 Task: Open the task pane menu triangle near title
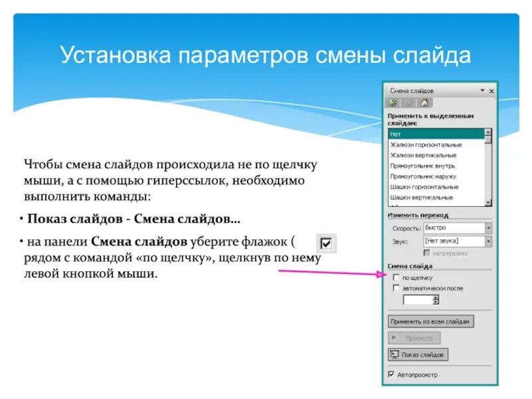(x=482, y=90)
